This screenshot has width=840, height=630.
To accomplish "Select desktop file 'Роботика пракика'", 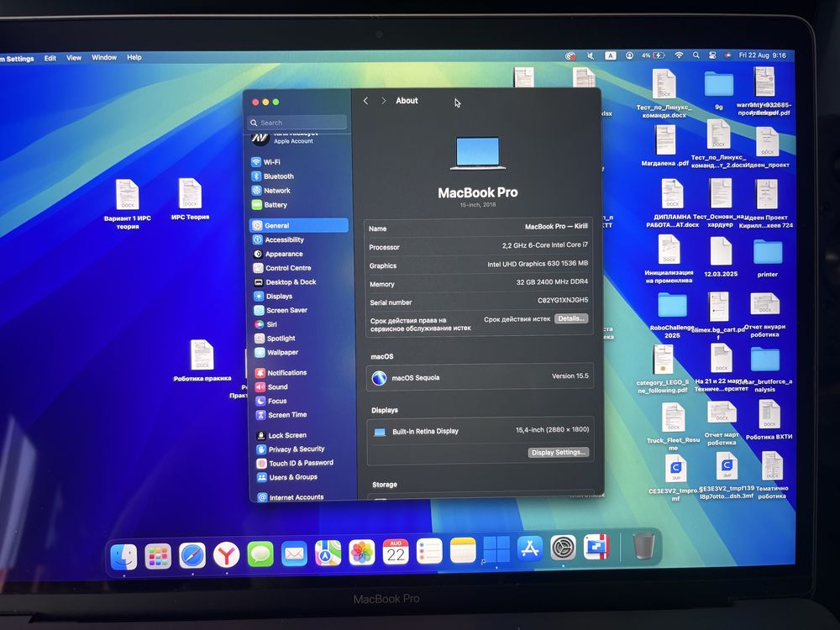I will pyautogui.click(x=202, y=360).
